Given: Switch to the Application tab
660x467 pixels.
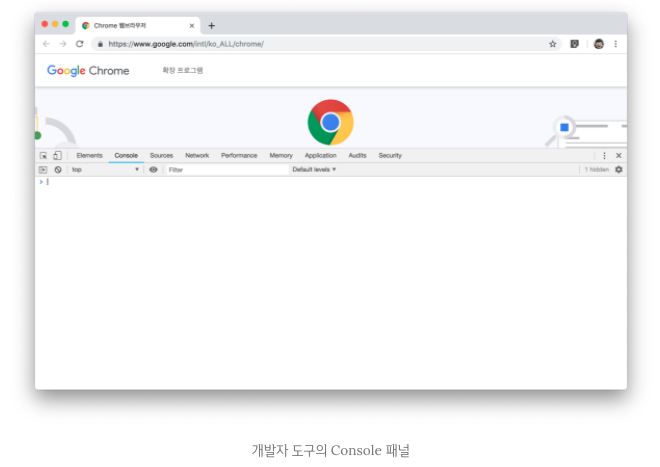Looking at the screenshot, I should tap(320, 155).
